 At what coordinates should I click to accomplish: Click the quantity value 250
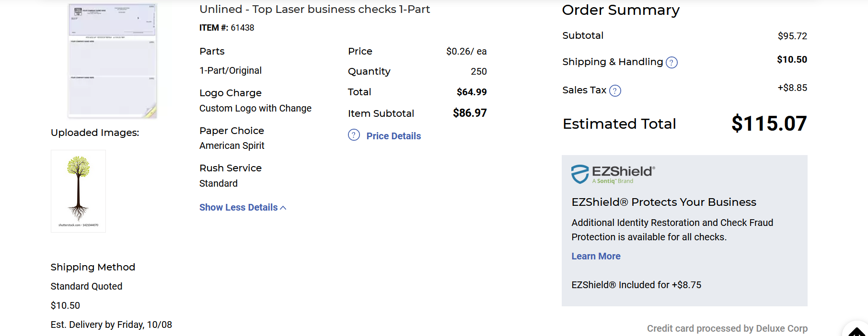coord(478,71)
